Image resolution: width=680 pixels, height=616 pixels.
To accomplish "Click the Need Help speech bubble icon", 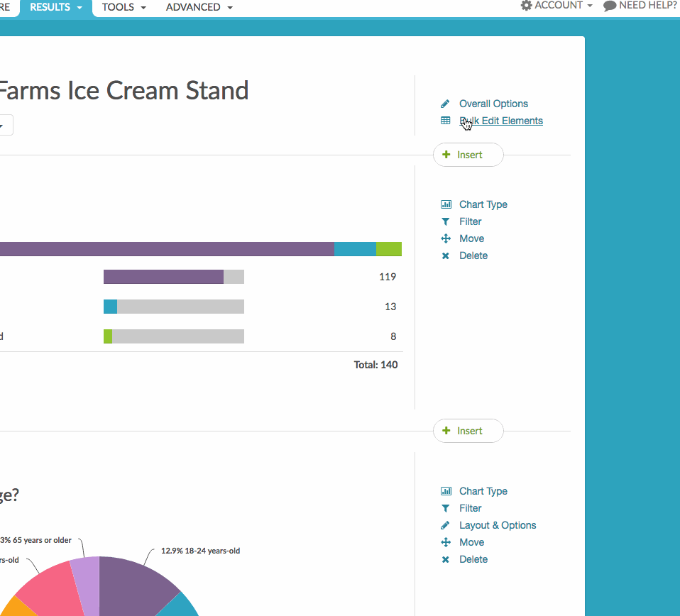I will click(x=609, y=6).
